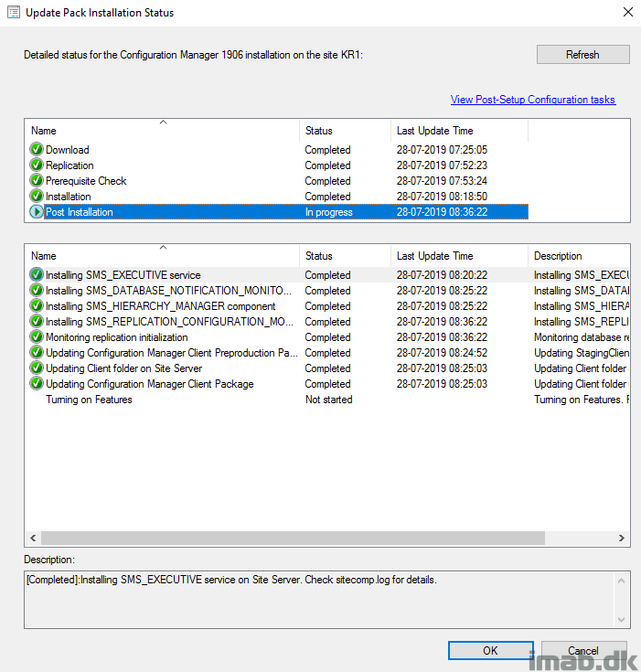Close the Update Pack Installation Status window
The height and width of the screenshot is (672, 641).
627,12
